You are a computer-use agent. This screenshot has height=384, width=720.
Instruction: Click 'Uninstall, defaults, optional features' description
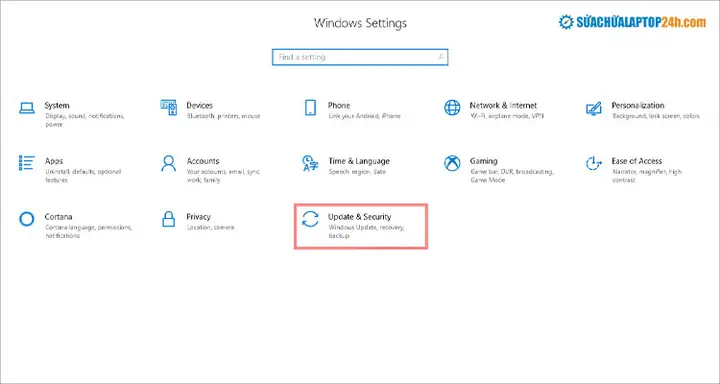click(x=83, y=176)
